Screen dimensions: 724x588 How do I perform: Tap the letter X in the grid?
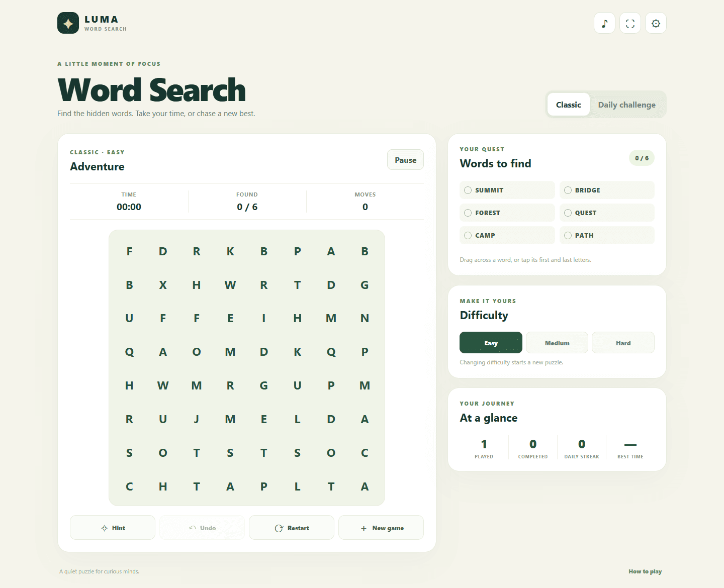click(163, 285)
